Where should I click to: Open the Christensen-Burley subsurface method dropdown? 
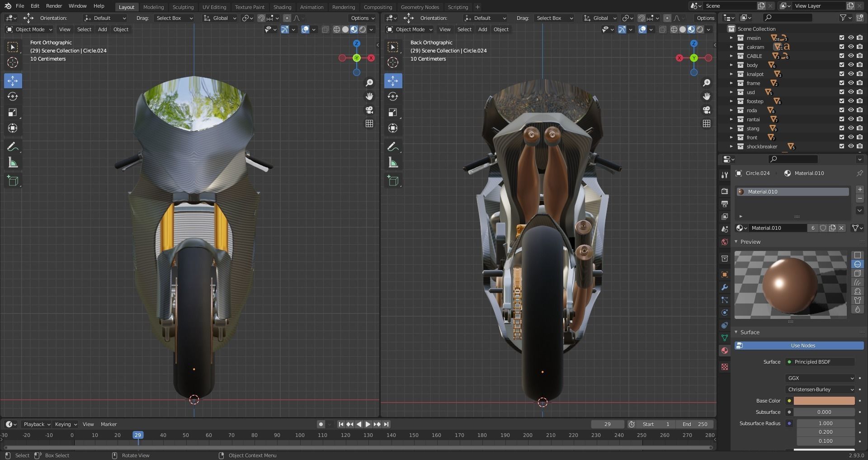coord(820,389)
